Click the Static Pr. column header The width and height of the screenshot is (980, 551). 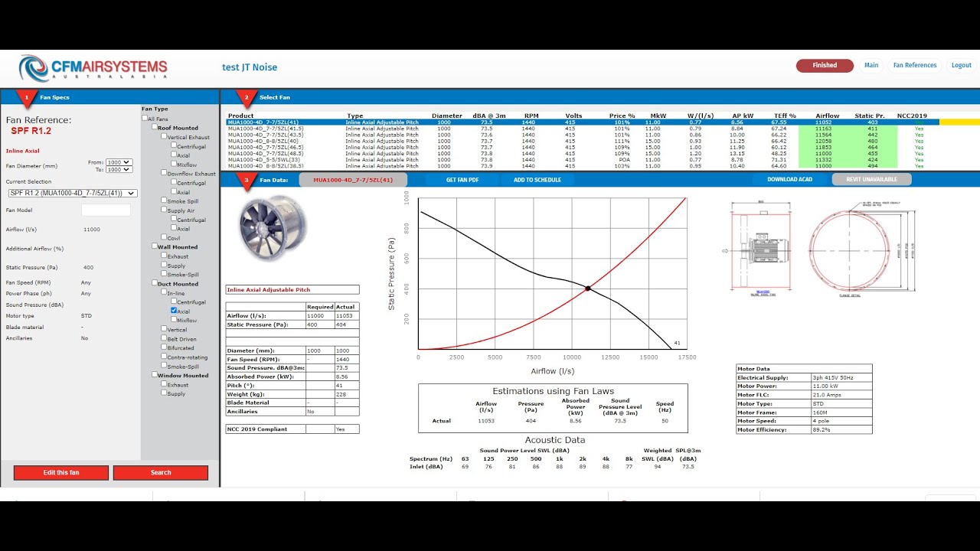pyautogui.click(x=870, y=116)
